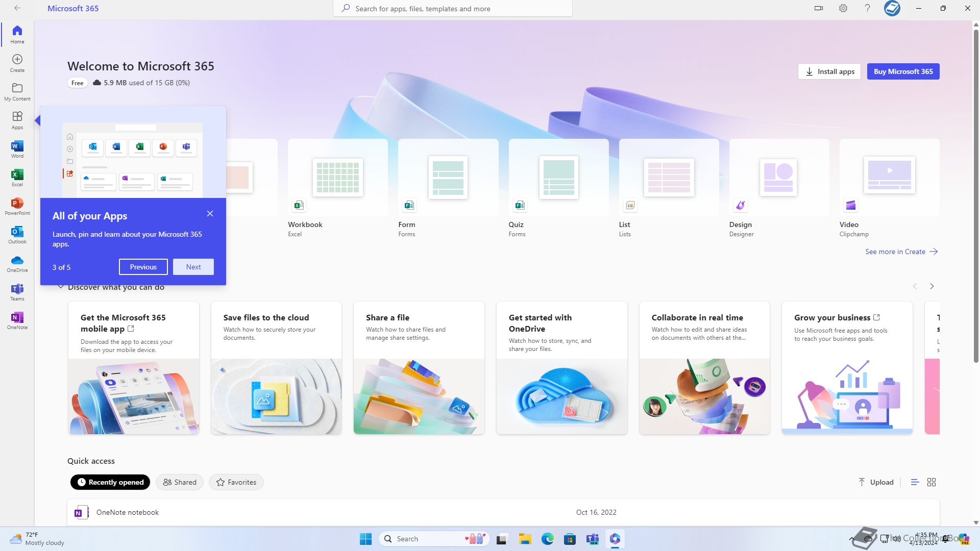
Task: Switch Quick access to list view
Action: point(915,482)
